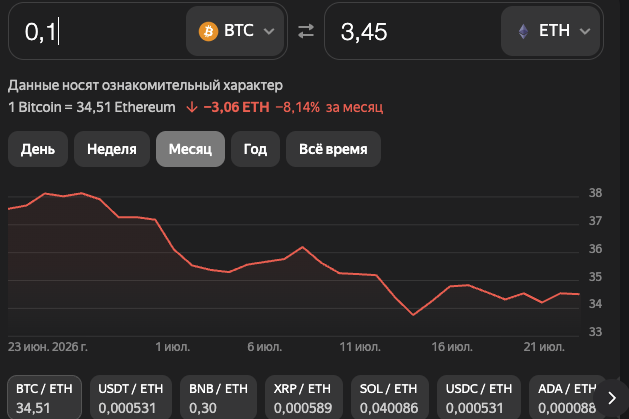Click the y-axis value 33
The height and width of the screenshot is (419, 629).
[595, 332]
